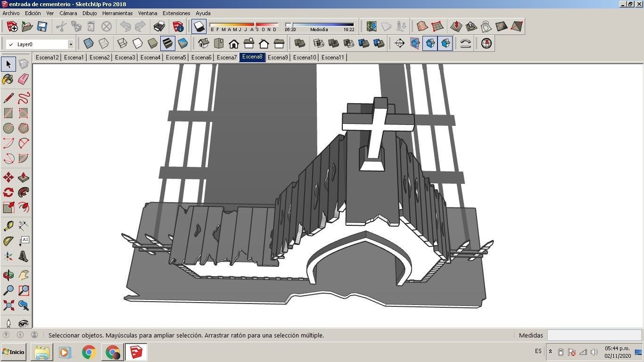Select the 3D Text tool

24,256
